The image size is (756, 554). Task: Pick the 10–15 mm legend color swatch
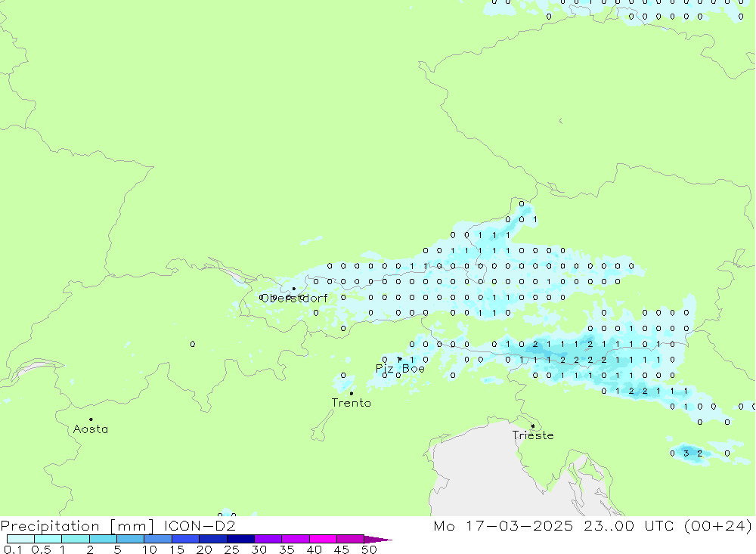[158, 539]
